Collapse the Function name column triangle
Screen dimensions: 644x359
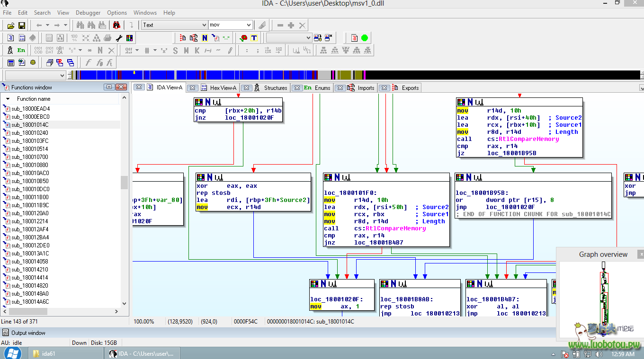(8, 99)
